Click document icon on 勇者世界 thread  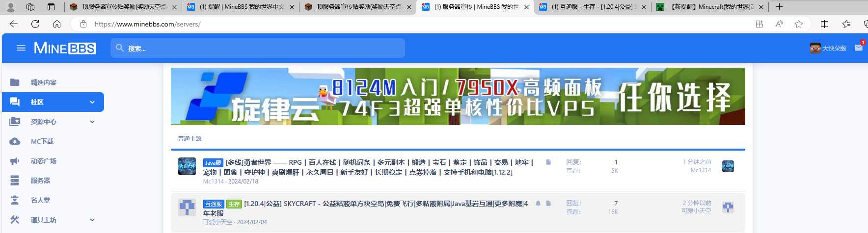(x=548, y=162)
